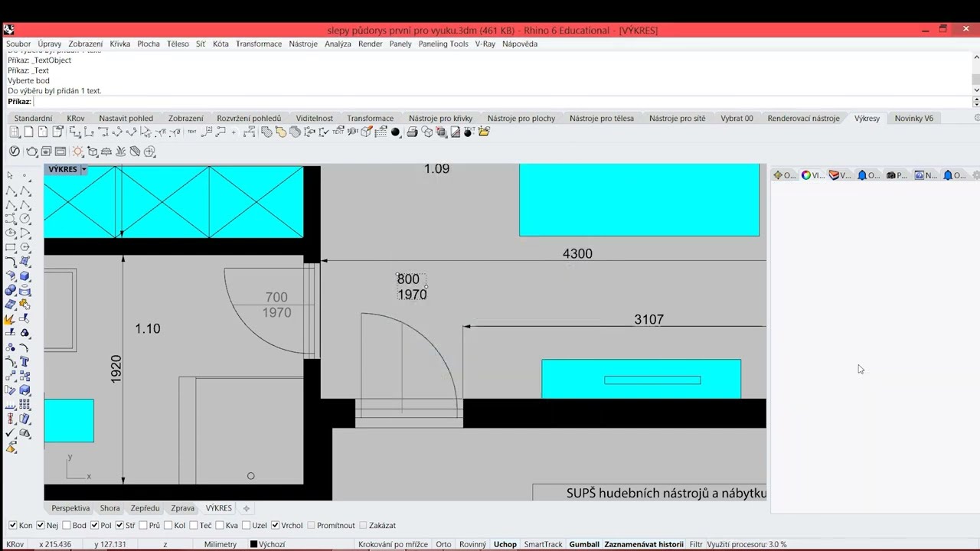Toggle Gumball in status bar

click(584, 544)
